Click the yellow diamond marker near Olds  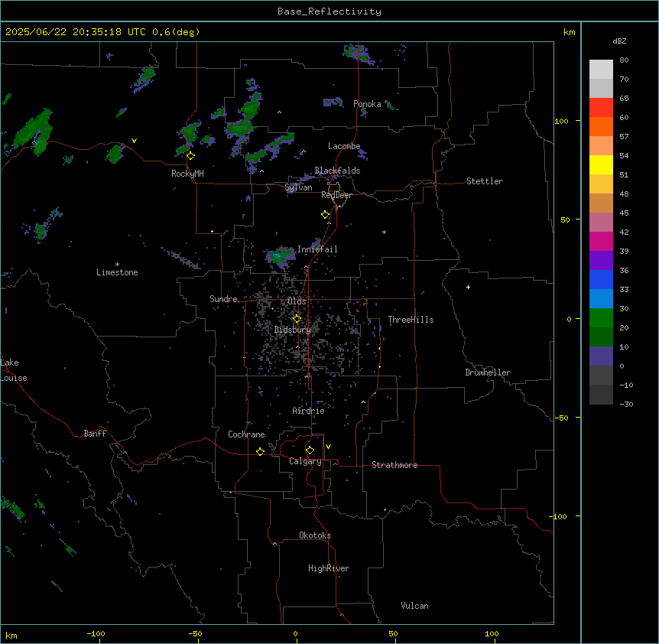click(x=297, y=319)
